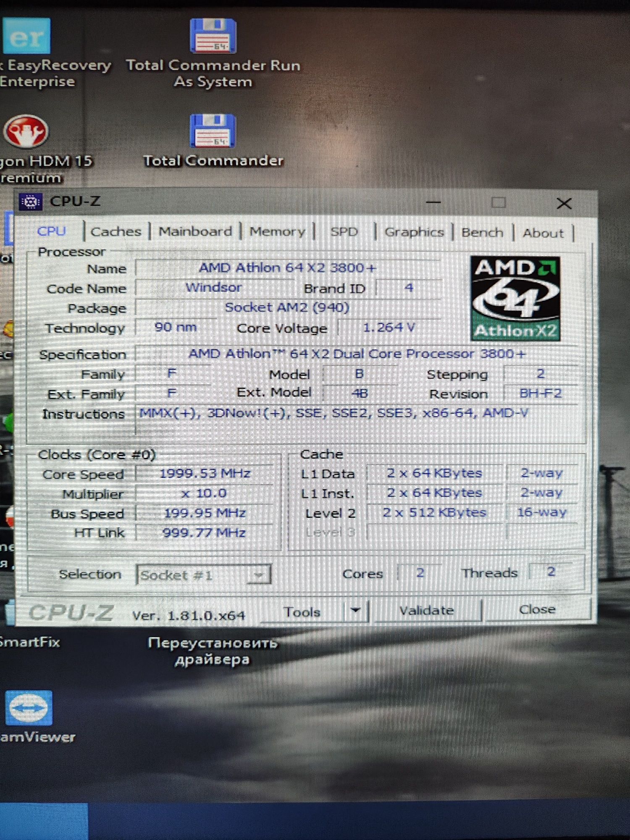Open the Memory tab
The image size is (630, 840).
click(277, 232)
